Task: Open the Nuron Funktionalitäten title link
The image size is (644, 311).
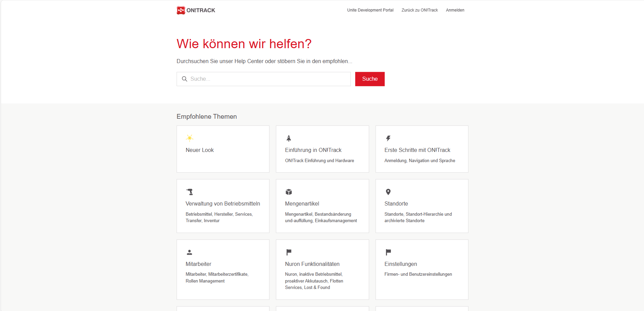Action: point(312,264)
